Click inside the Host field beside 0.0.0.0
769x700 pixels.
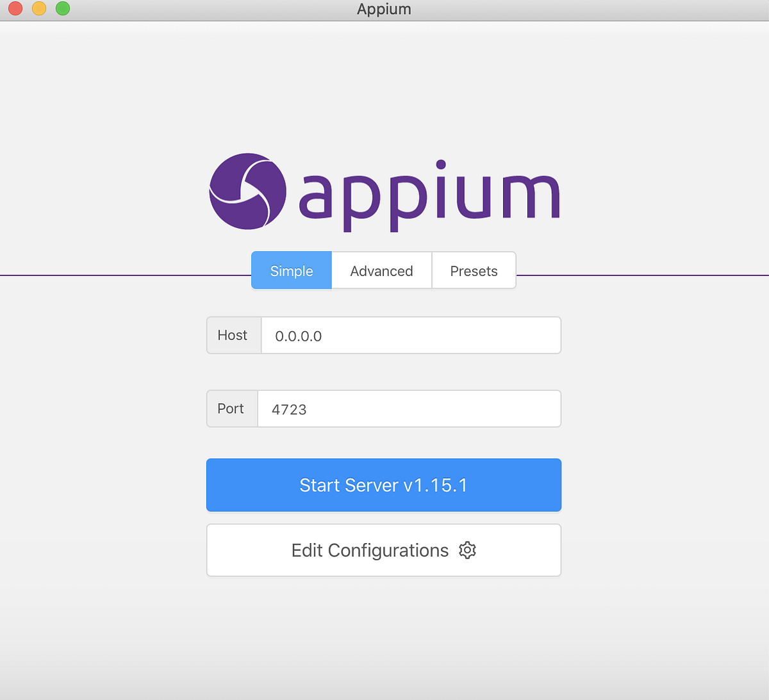pos(449,335)
